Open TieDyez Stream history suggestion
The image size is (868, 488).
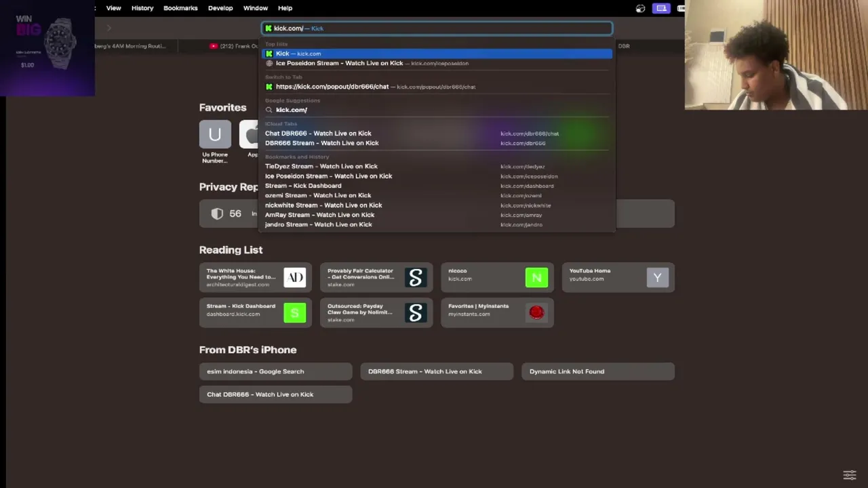point(437,166)
